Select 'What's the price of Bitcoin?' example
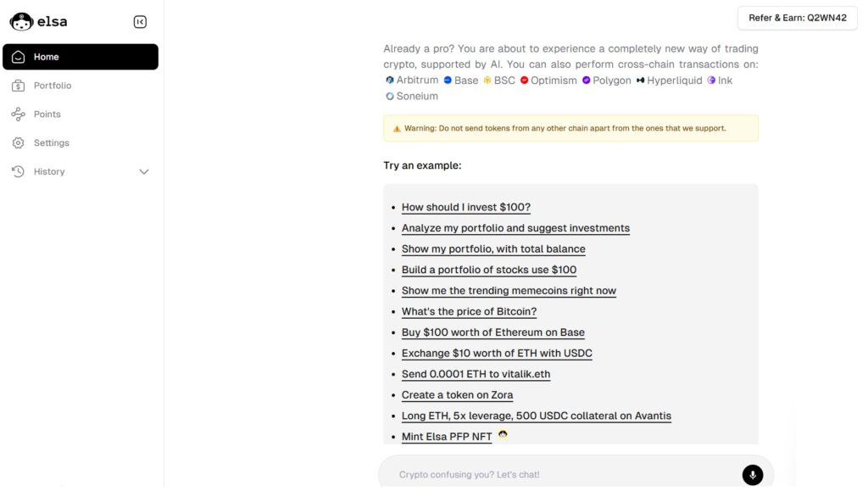The width and height of the screenshot is (868, 497). [x=469, y=311]
